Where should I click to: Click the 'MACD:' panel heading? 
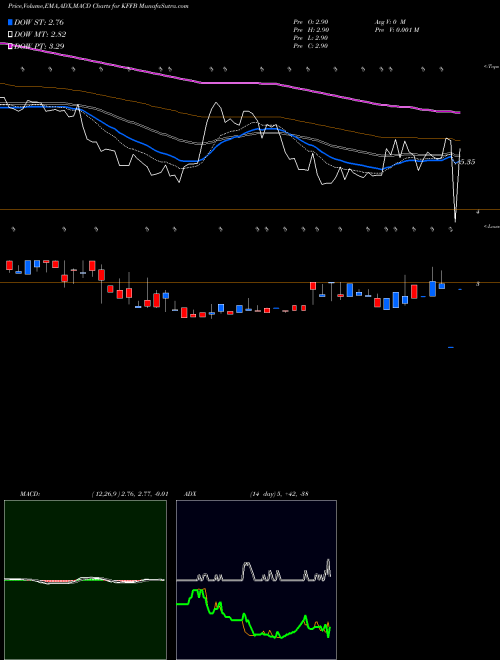click(30, 494)
